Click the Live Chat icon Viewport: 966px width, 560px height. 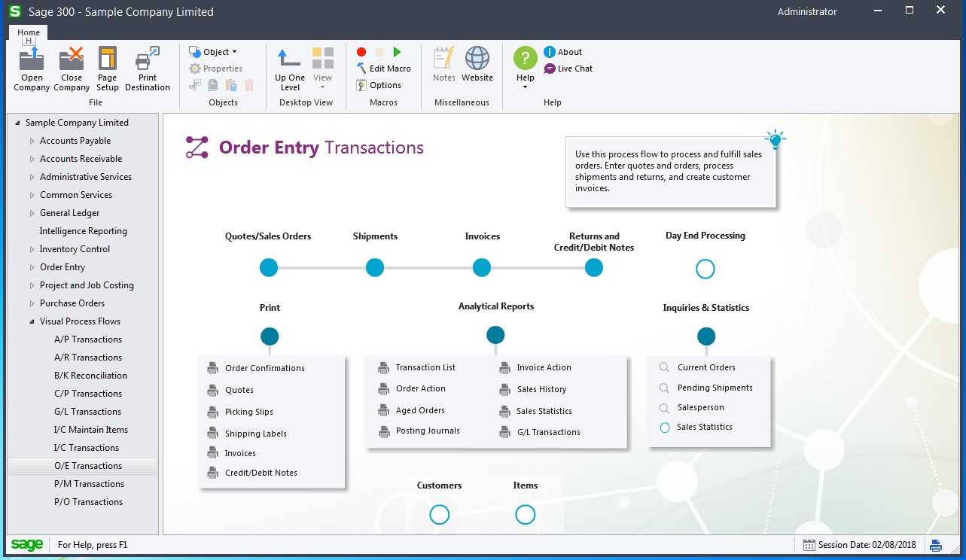[x=550, y=68]
